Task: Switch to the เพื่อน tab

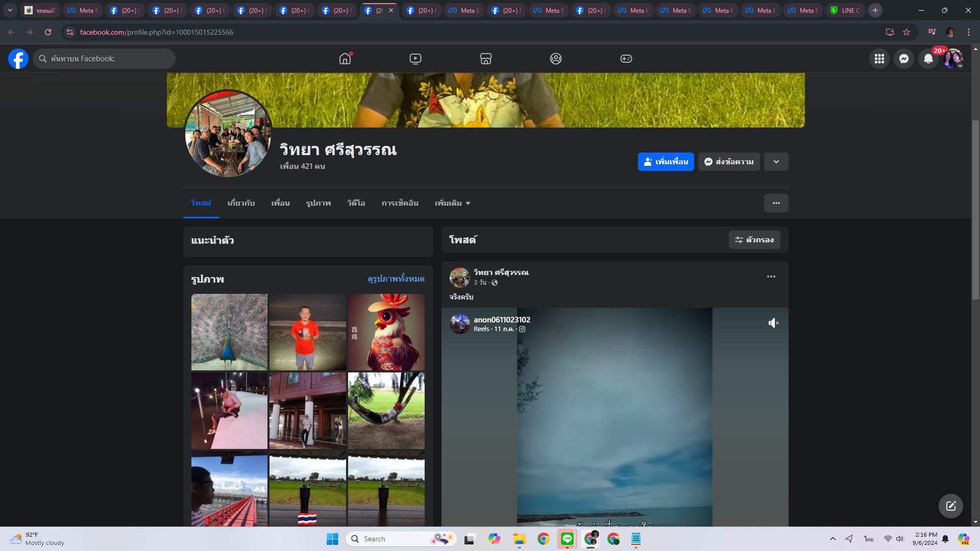Action: click(x=280, y=203)
